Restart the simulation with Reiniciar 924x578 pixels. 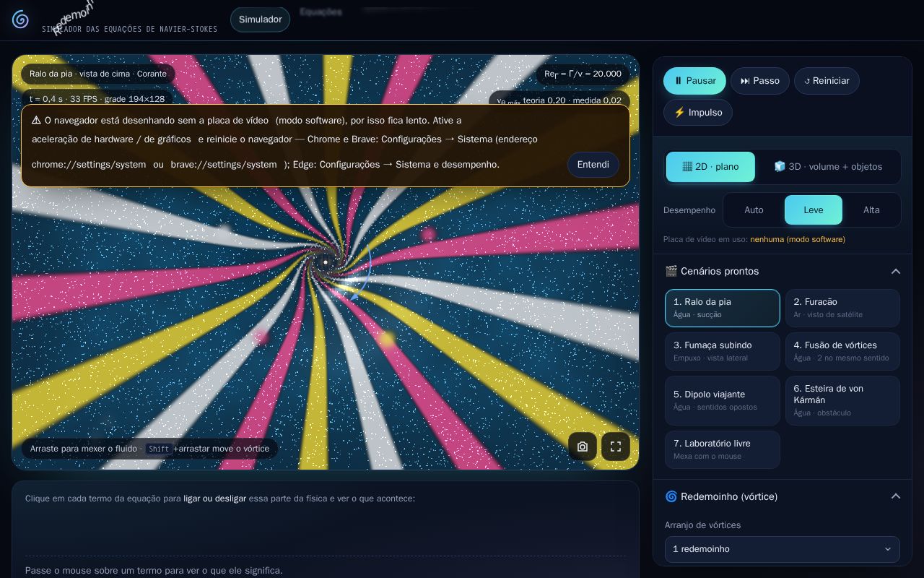[827, 81]
